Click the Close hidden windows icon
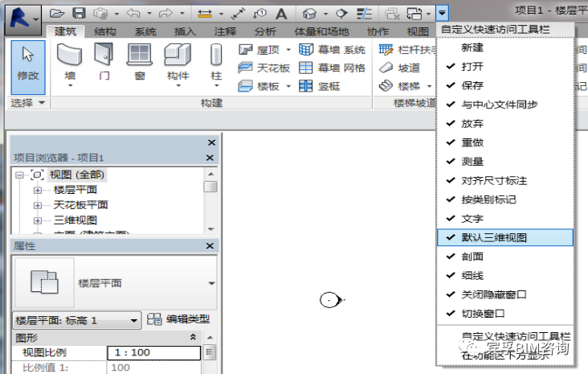Image resolution: width=588 pixels, height=374 pixels. 392,14
